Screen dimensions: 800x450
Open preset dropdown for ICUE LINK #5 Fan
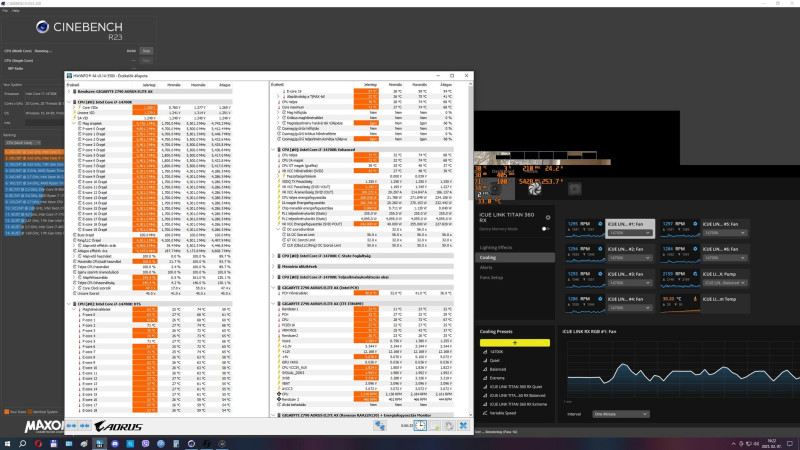pos(724,233)
